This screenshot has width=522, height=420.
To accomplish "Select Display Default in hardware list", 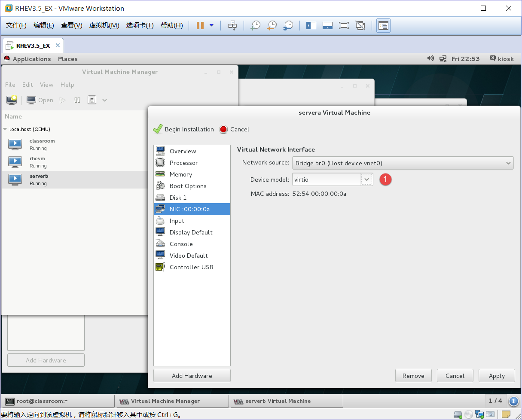I will point(192,232).
